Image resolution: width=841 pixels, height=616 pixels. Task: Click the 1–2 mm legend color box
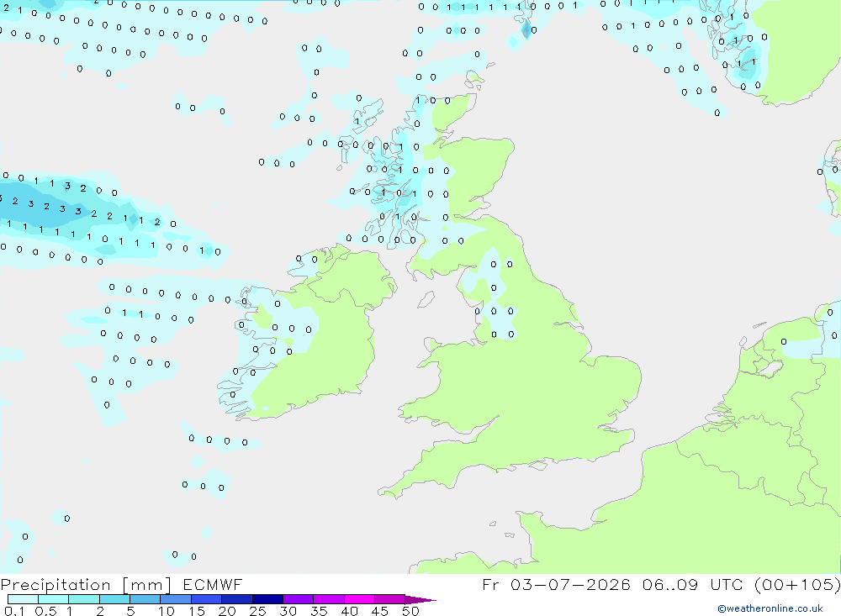point(83,599)
